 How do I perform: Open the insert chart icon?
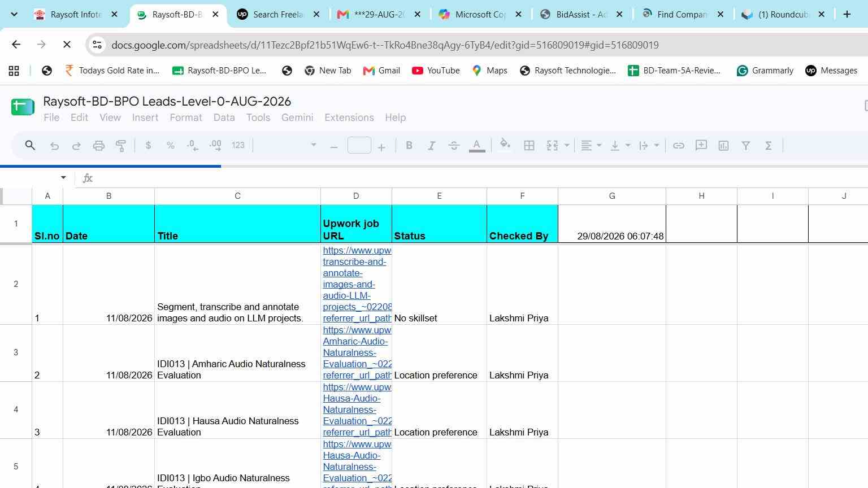723,146
